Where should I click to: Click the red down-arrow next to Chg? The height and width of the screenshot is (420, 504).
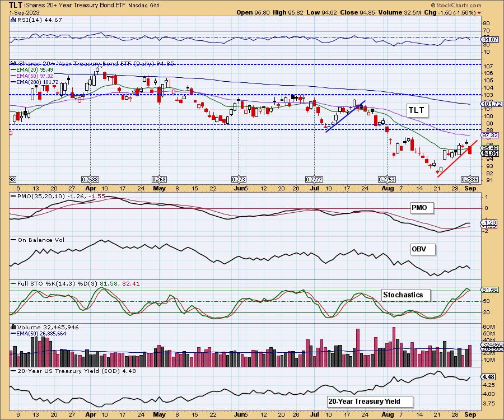click(x=479, y=13)
